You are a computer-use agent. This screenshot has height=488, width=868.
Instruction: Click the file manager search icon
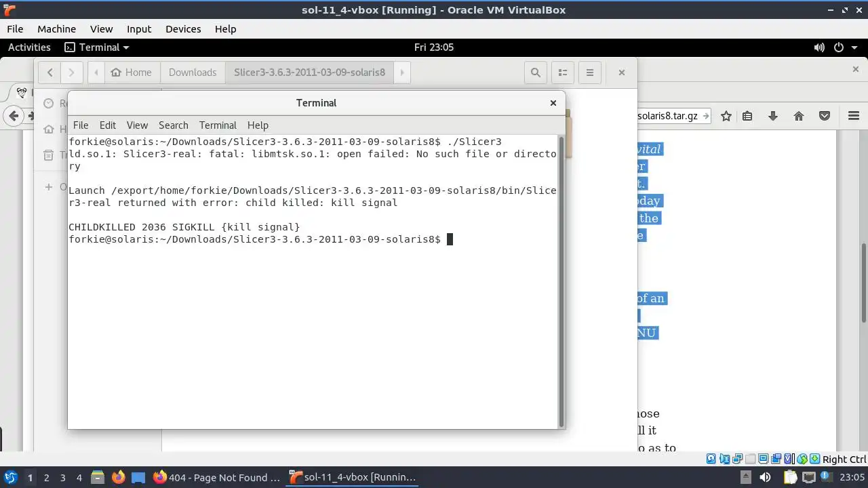[536, 73]
